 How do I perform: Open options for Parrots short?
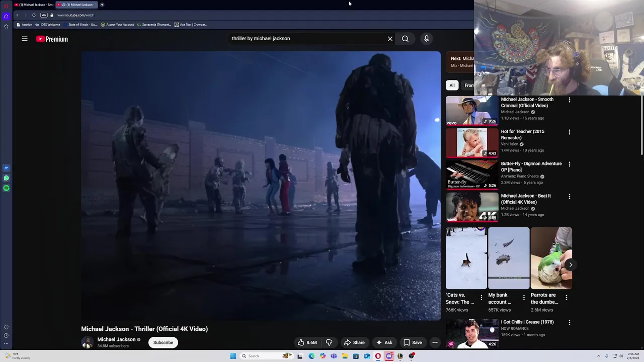point(567,298)
